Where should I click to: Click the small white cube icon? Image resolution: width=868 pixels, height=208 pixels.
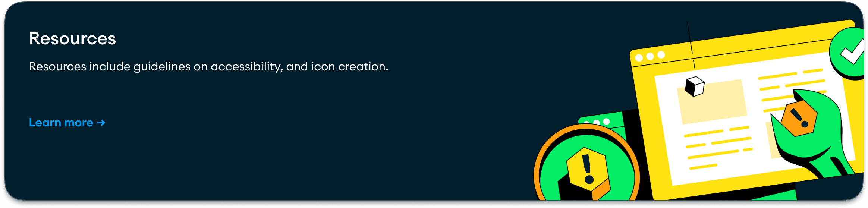tap(695, 86)
